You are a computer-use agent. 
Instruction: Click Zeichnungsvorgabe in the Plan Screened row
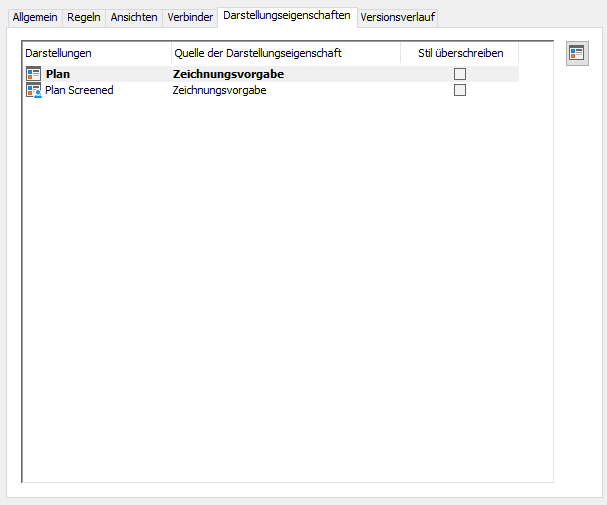tap(219, 90)
